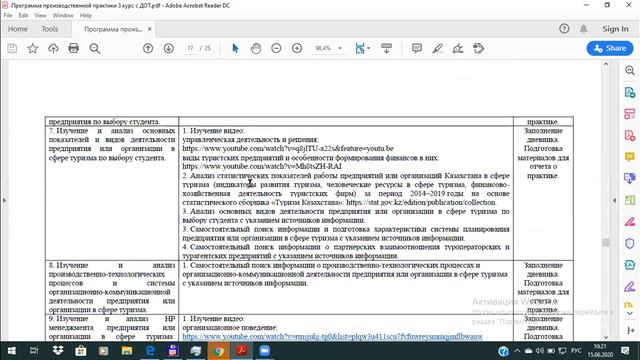Close the open document tab
The image size is (640, 360).
[149, 29]
